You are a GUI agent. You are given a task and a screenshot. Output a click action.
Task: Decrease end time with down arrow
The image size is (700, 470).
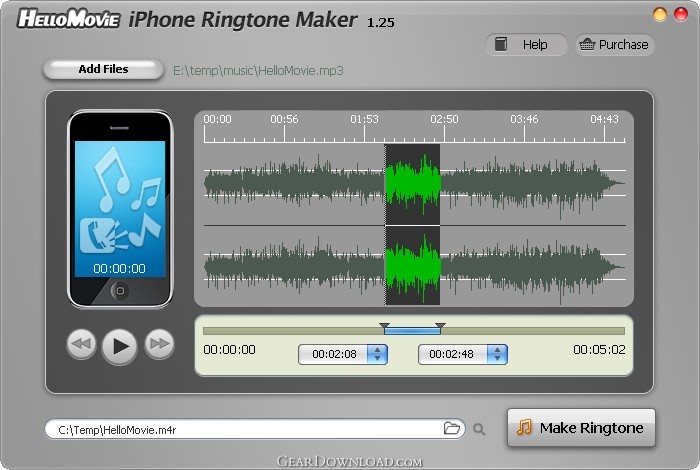pyautogui.click(x=498, y=358)
